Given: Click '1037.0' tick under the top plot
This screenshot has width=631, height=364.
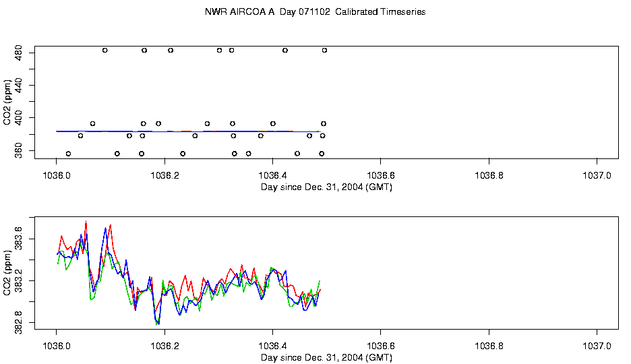Looking at the screenshot, I should [597, 175].
